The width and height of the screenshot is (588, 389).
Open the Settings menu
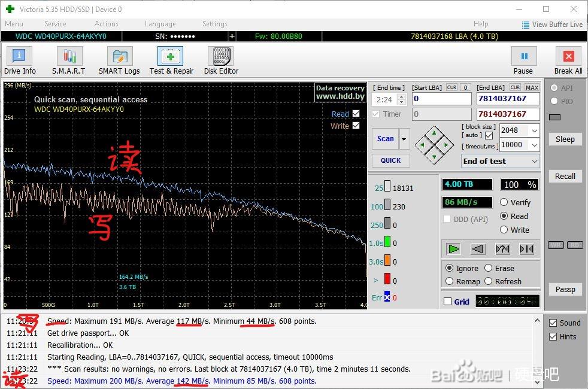215,24
